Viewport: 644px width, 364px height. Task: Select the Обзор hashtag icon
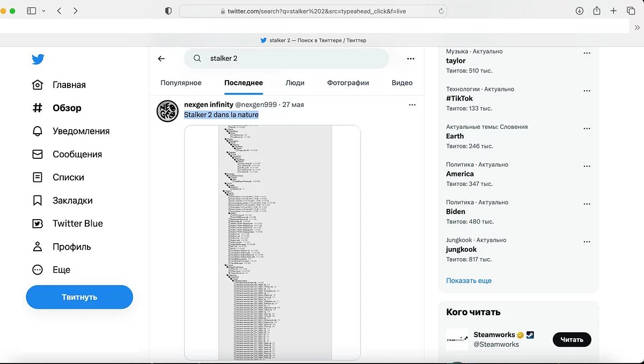[38, 108]
